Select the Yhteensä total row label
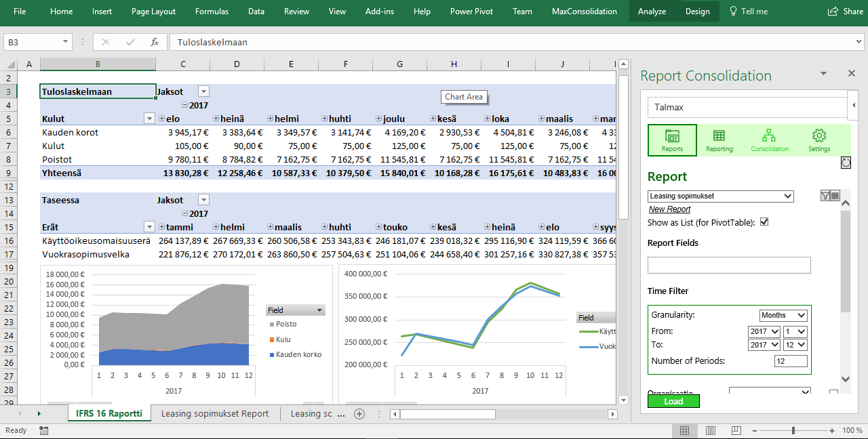 coord(62,173)
